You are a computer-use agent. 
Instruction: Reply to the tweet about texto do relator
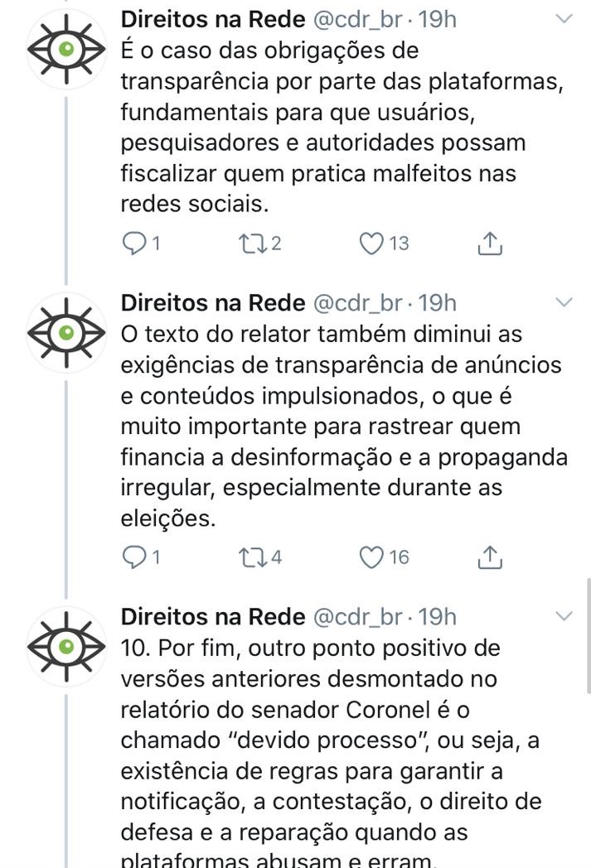click(x=133, y=557)
